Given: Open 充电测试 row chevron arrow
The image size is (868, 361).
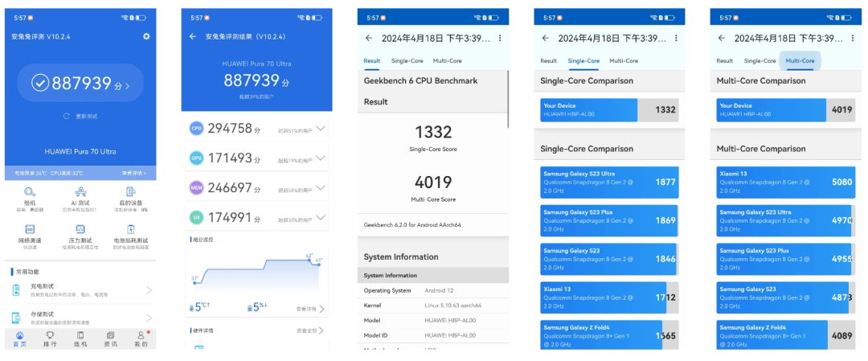Looking at the screenshot, I should click(x=149, y=289).
